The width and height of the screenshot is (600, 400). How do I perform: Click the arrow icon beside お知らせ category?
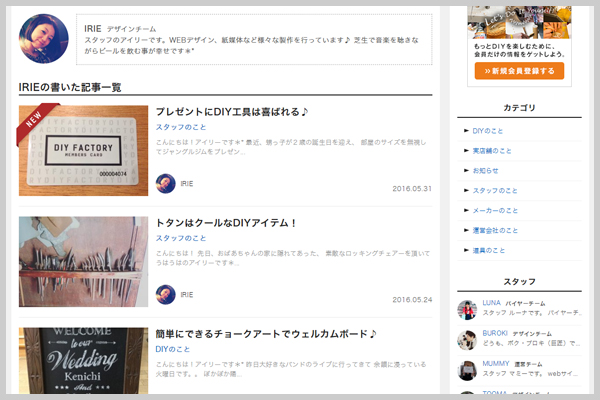[466, 171]
